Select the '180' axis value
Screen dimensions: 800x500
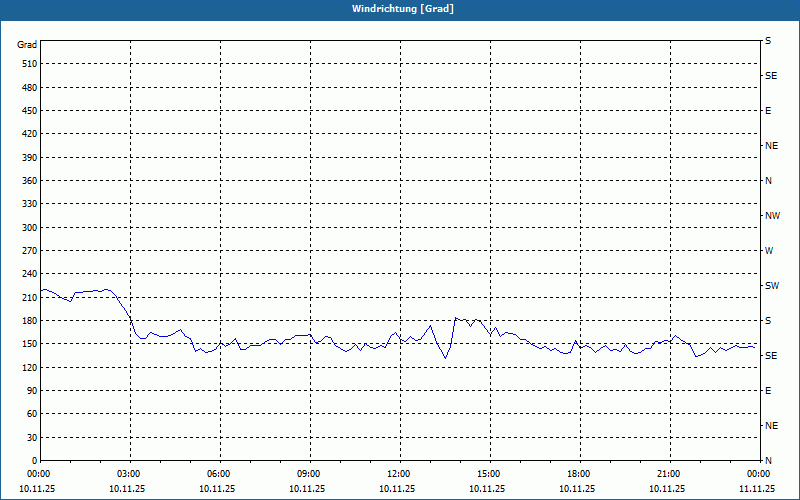(x=30, y=321)
